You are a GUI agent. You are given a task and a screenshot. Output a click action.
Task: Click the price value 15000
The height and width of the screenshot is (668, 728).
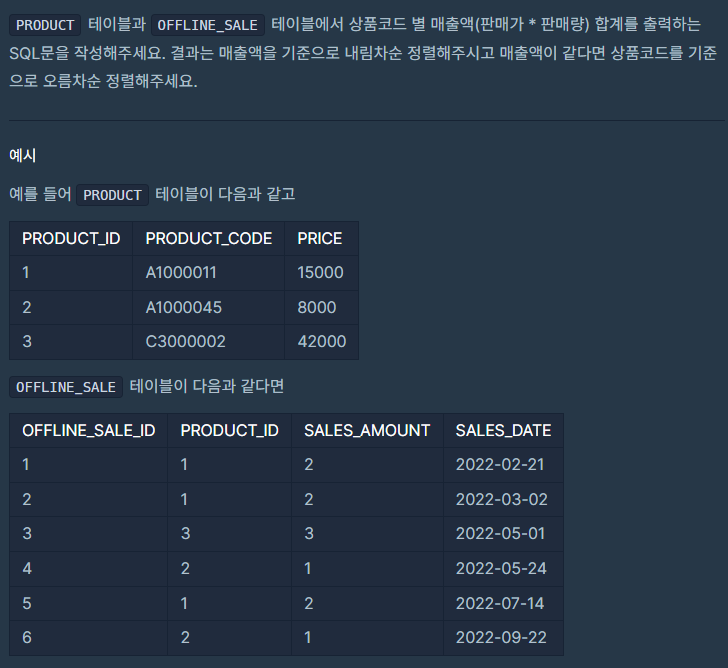(x=320, y=272)
